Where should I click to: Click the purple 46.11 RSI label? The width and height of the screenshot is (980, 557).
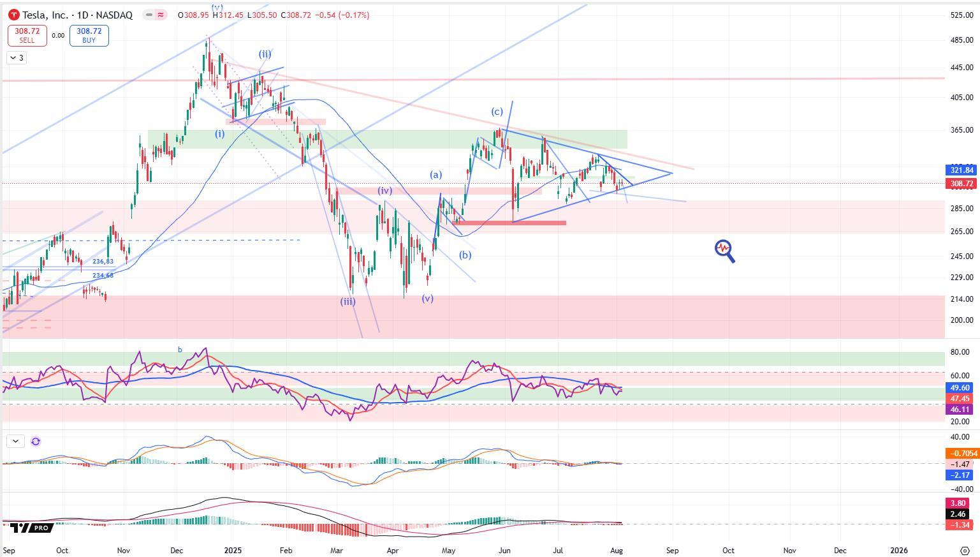[x=960, y=410]
